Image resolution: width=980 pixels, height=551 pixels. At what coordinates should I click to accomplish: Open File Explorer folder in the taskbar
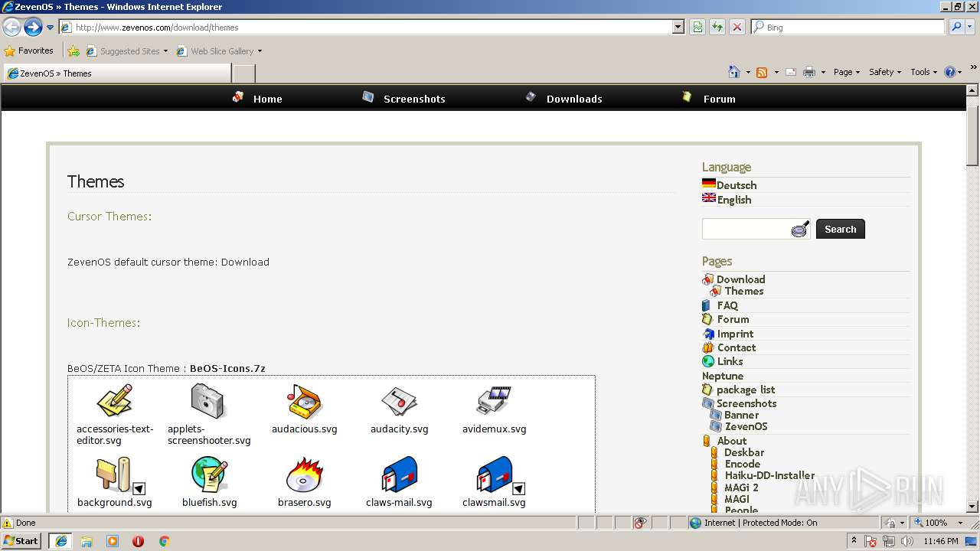87,541
